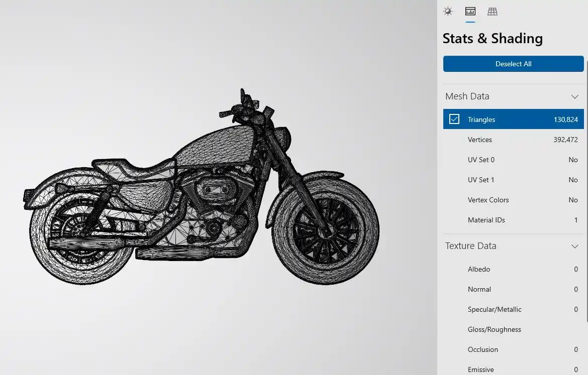Choose the Gloss/Roughness texture option

[x=513, y=329]
